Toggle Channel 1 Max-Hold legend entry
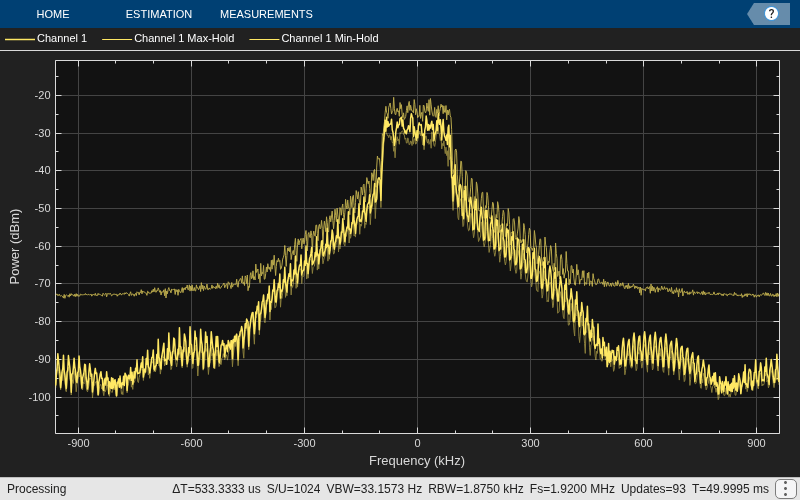 click(168, 38)
